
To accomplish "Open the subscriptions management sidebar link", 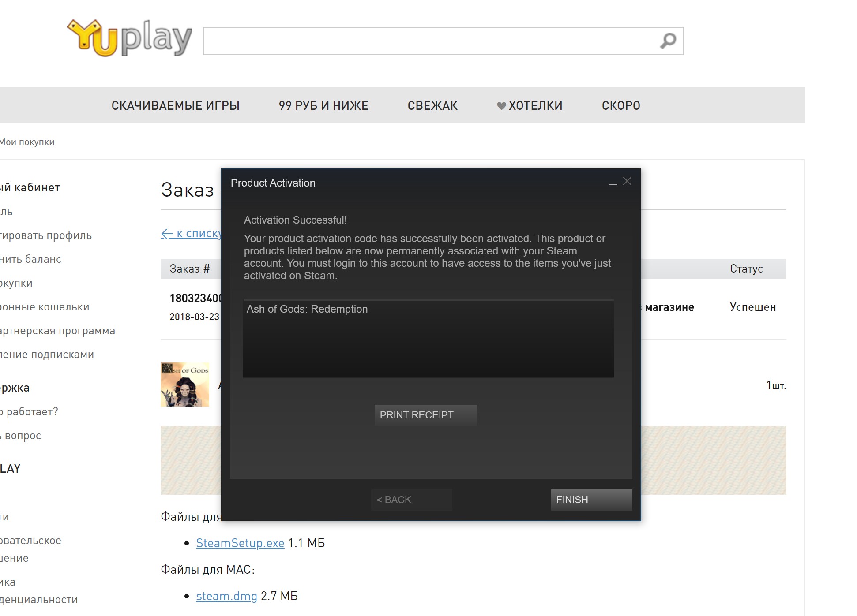I will click(47, 355).
